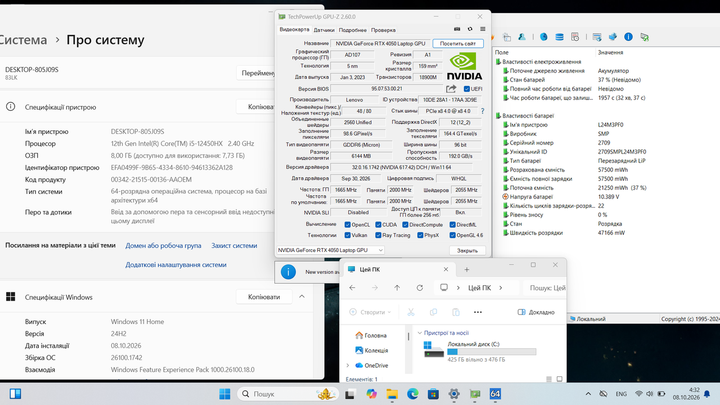The height and width of the screenshot is (405, 720).
Task: Open Домен або робоча група link
Action: pyautogui.click(x=163, y=245)
